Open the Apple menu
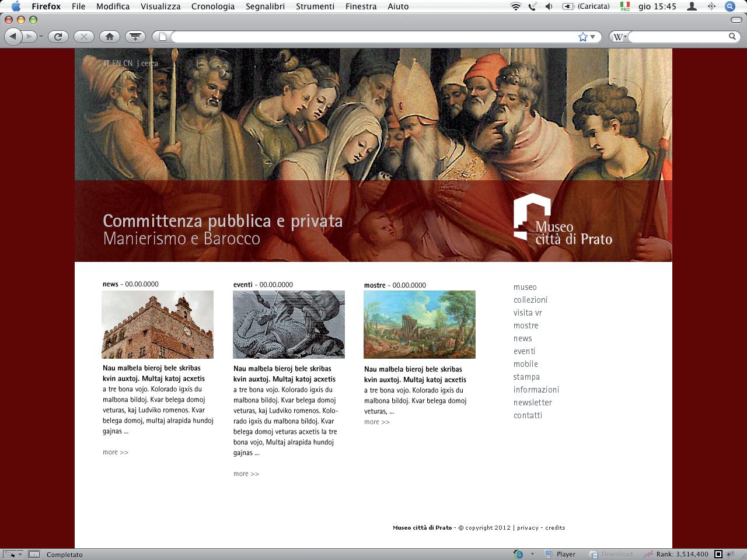This screenshot has height=560, width=747. click(x=16, y=6)
